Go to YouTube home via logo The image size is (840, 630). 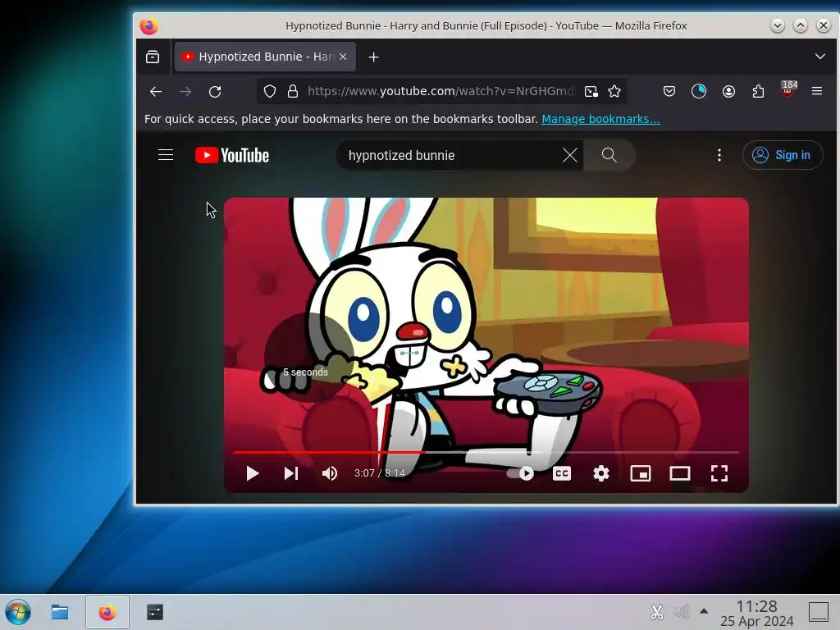tap(232, 155)
